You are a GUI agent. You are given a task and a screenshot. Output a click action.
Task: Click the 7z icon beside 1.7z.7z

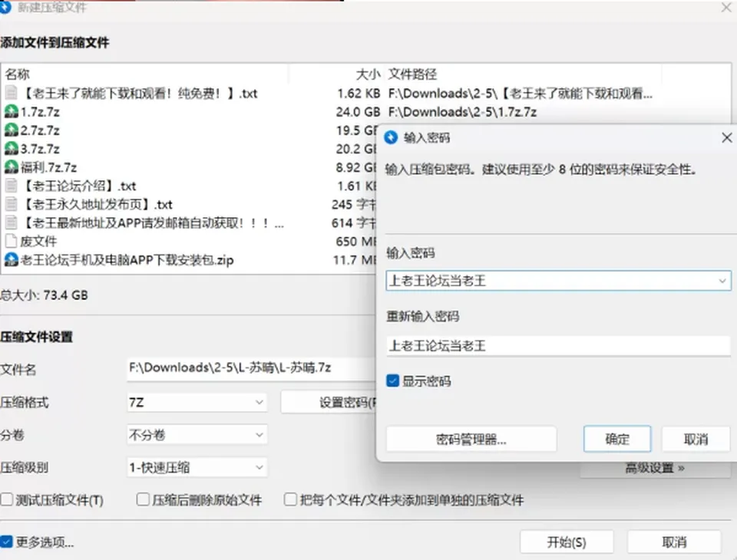point(11,112)
